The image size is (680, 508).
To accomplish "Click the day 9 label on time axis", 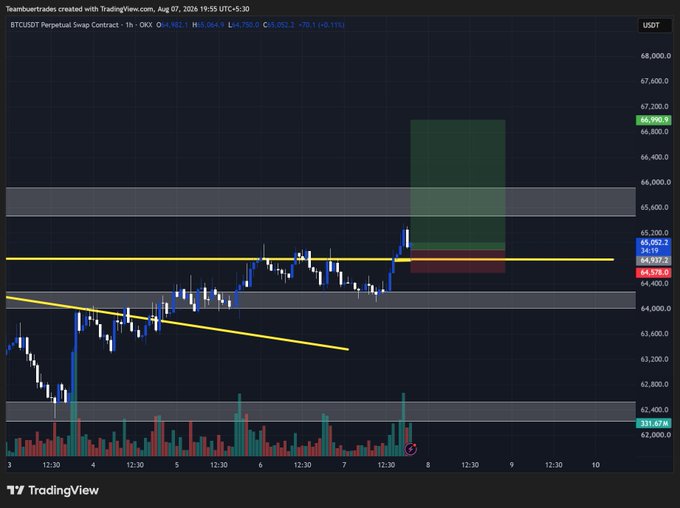I will [512, 465].
